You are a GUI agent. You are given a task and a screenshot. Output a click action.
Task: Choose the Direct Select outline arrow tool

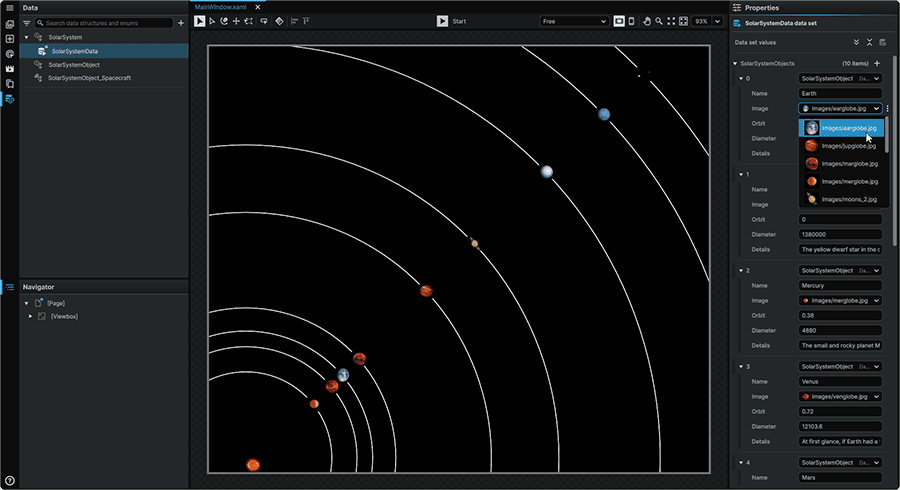pyautogui.click(x=212, y=21)
